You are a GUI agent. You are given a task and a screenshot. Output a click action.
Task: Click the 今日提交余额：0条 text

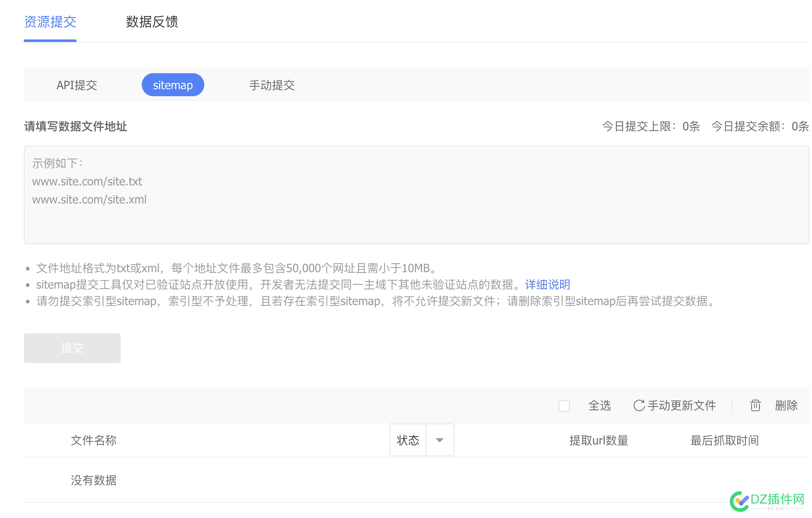(x=760, y=126)
